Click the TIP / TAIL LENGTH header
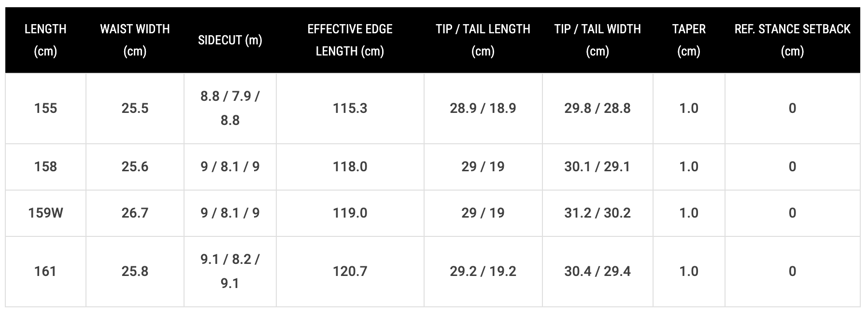 (483, 40)
